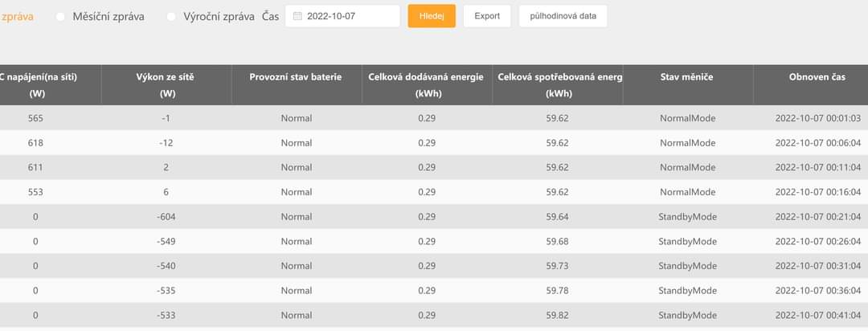Select the Měsíční zpráva radio button
Image resolution: width=868 pixels, height=331 pixels.
point(60,17)
